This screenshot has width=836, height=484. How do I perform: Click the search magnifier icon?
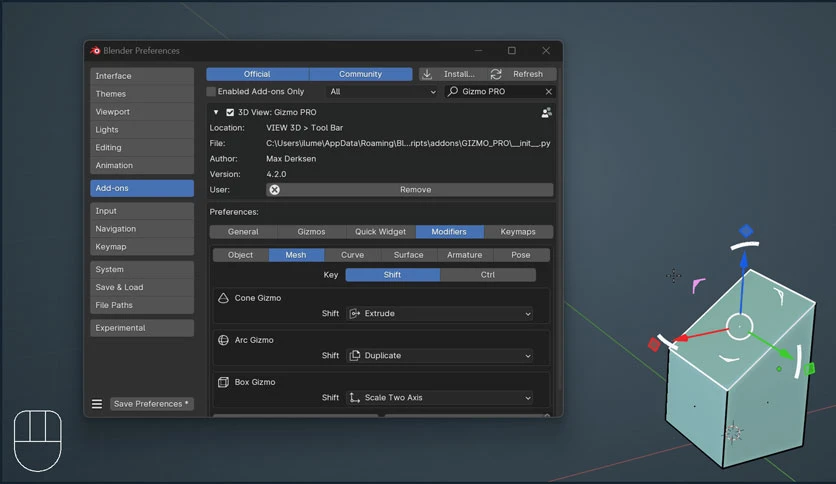[x=453, y=91]
